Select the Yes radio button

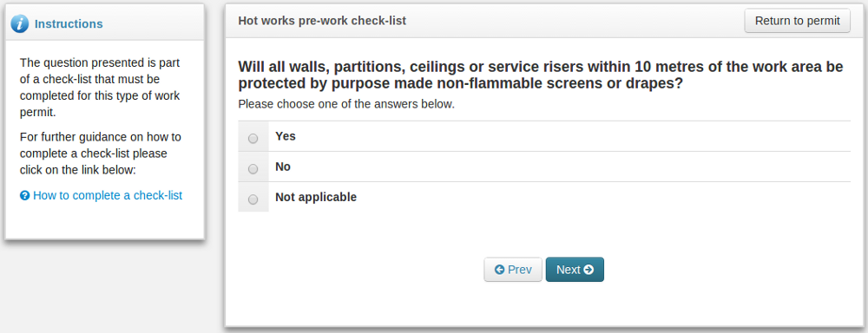pos(253,139)
